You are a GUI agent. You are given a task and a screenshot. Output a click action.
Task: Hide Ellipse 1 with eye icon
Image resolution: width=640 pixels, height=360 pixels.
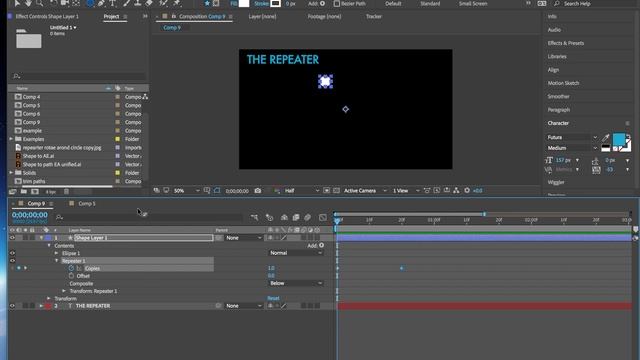click(12, 253)
